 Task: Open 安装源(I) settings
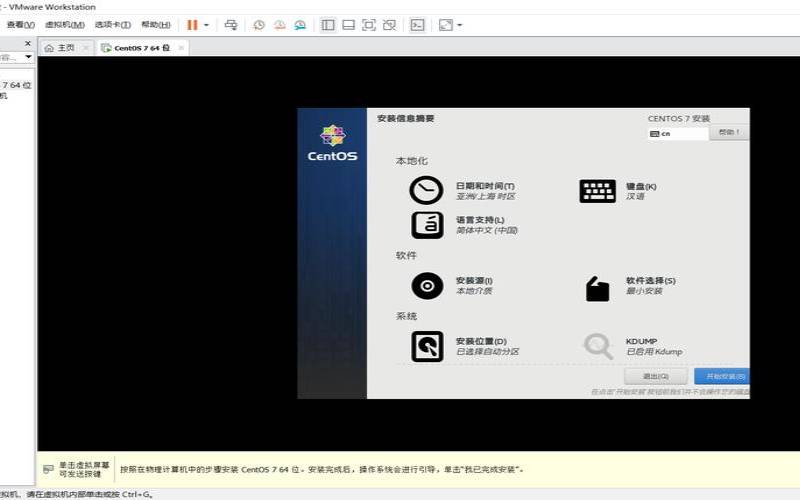tap(473, 281)
